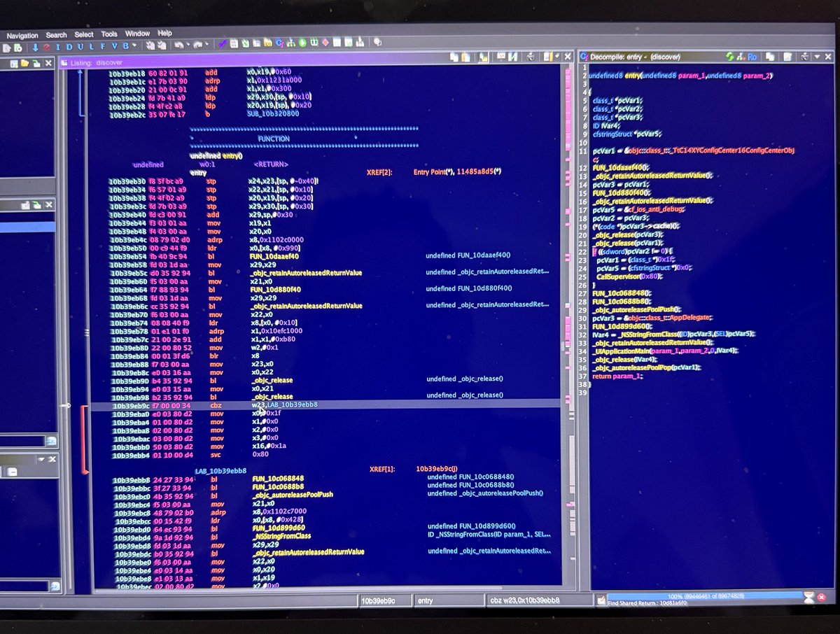
Task: Click the 11485a8d5 XREF address
Action: point(475,171)
